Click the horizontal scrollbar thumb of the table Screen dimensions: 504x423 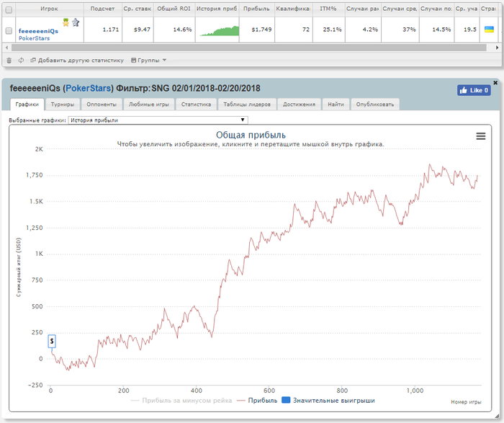pos(249,48)
